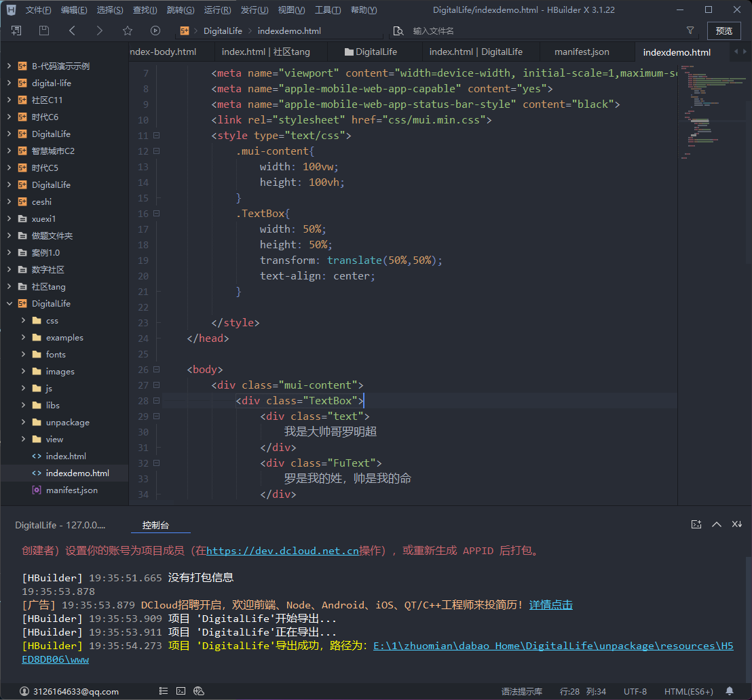Click the Save file icon in toolbar
The image size is (752, 700).
coord(44,31)
